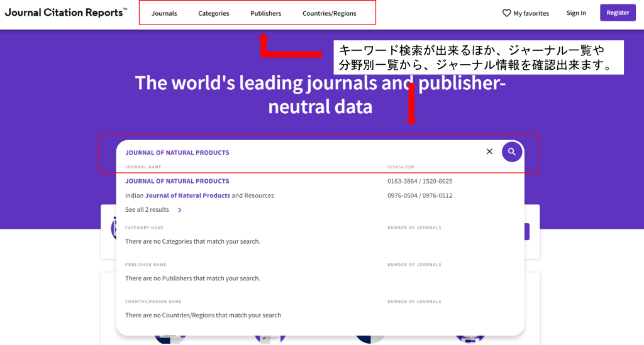Viewport: 644px width, 345px height.
Task: Open the Publishers menu
Action: click(266, 13)
